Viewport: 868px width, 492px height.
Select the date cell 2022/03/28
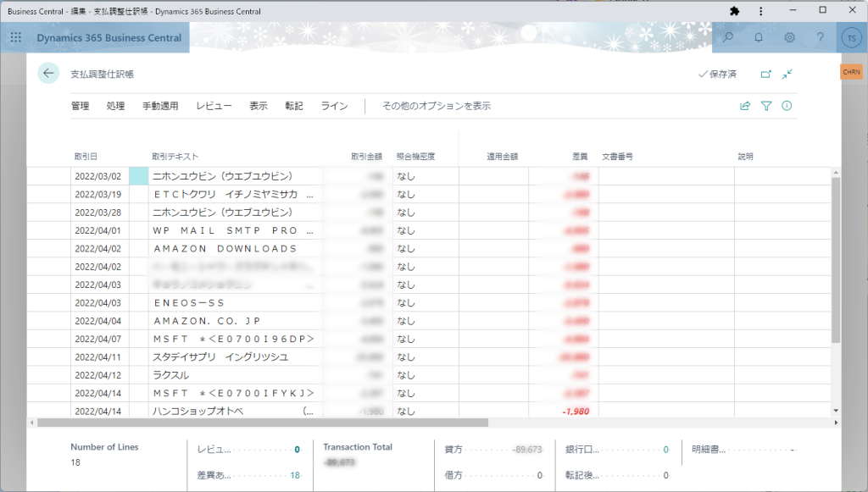[98, 213]
